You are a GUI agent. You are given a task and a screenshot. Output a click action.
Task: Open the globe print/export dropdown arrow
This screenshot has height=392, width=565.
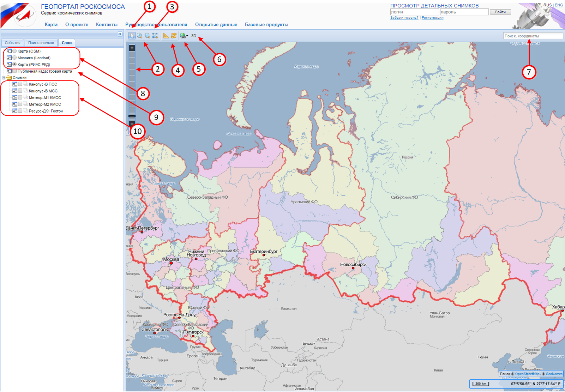tap(187, 36)
